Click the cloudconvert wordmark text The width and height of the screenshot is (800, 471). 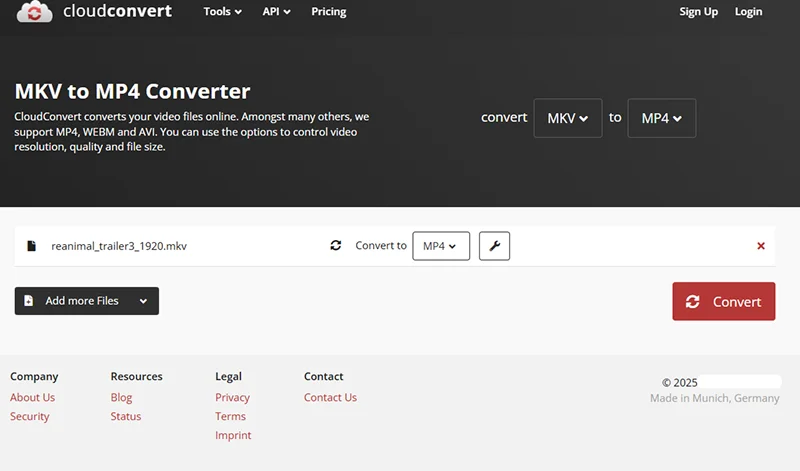click(117, 11)
